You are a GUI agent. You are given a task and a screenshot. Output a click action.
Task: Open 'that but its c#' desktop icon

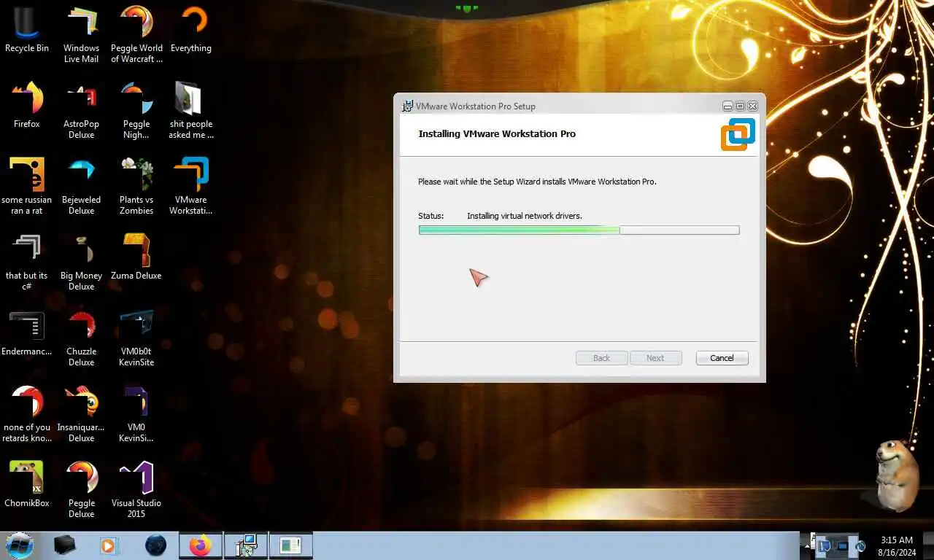tap(26, 262)
